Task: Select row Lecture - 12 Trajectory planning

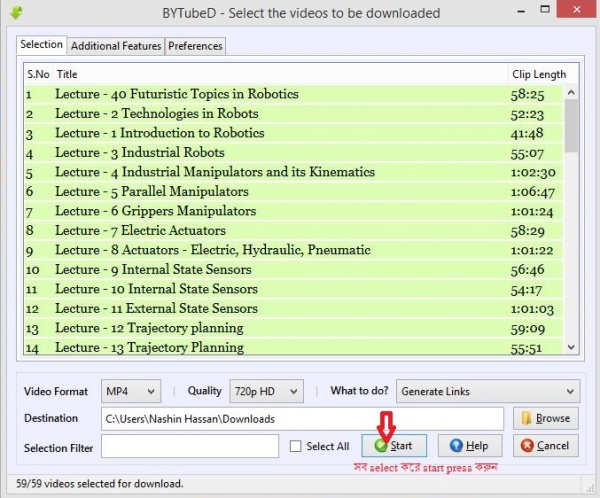Action: pos(293,328)
